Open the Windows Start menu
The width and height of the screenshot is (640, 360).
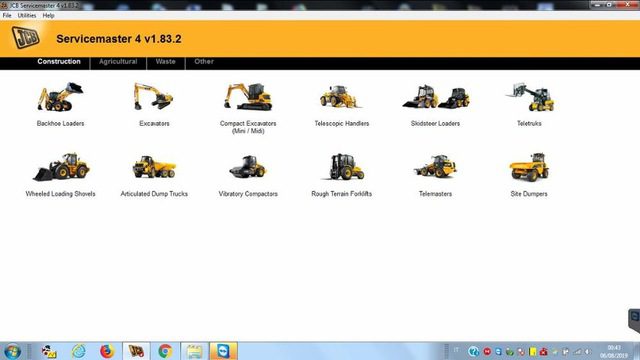point(12,351)
